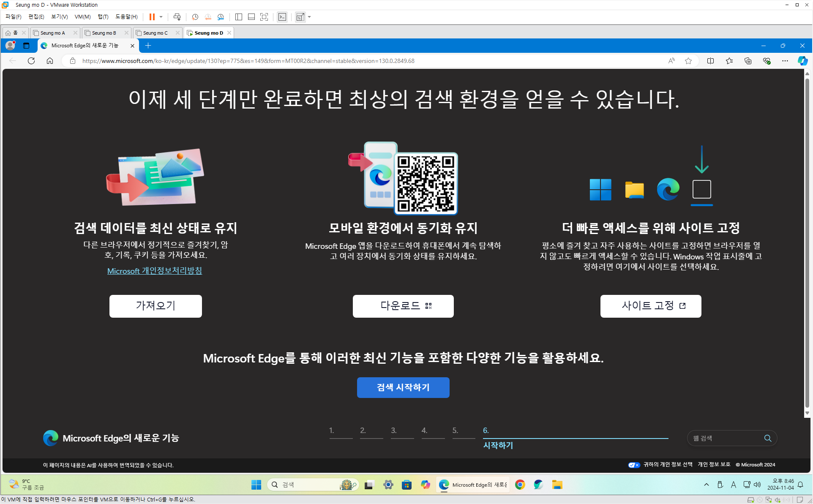Click the Edge refresh page icon
Viewport: 813px width, 504px height.
coord(31,61)
